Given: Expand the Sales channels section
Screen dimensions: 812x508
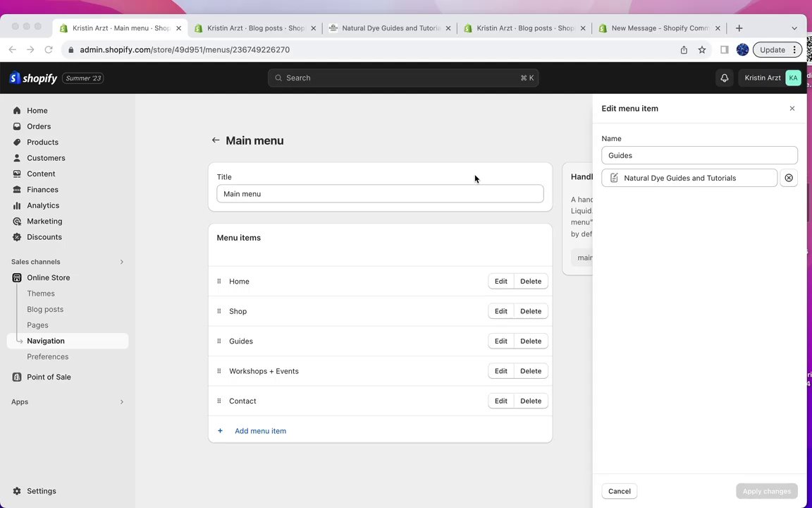Looking at the screenshot, I should pyautogui.click(x=121, y=262).
